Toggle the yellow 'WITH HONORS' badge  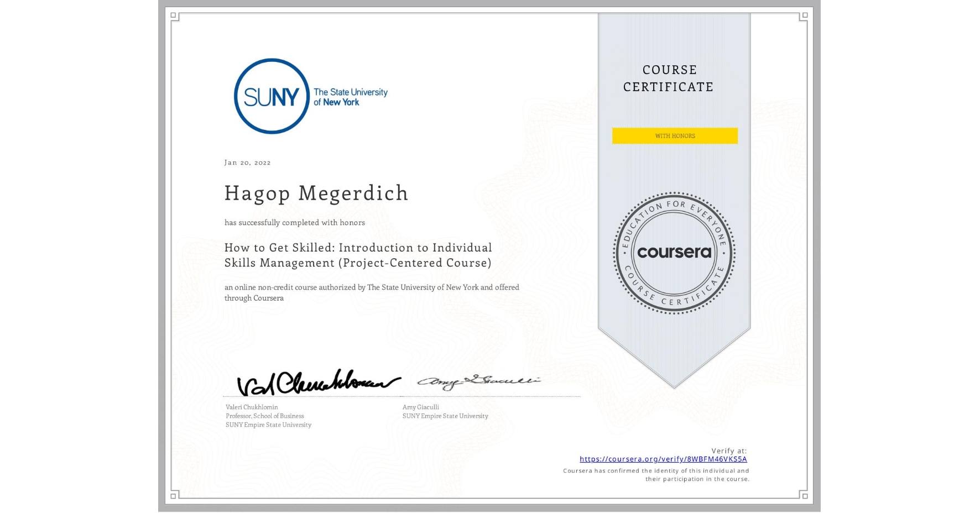click(x=674, y=135)
